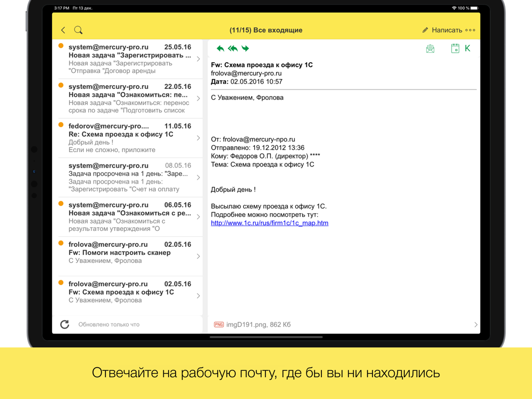
Task: Open chevron of 06.05.16 system mail
Action: coord(198,217)
